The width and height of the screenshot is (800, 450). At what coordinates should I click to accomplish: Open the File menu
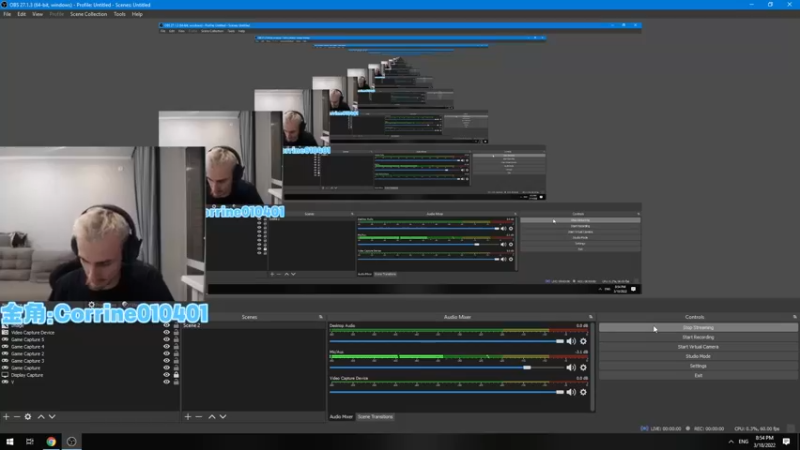coord(7,14)
